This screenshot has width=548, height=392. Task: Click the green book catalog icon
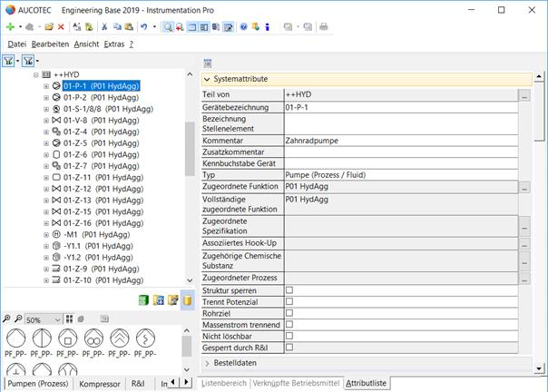click(x=143, y=300)
